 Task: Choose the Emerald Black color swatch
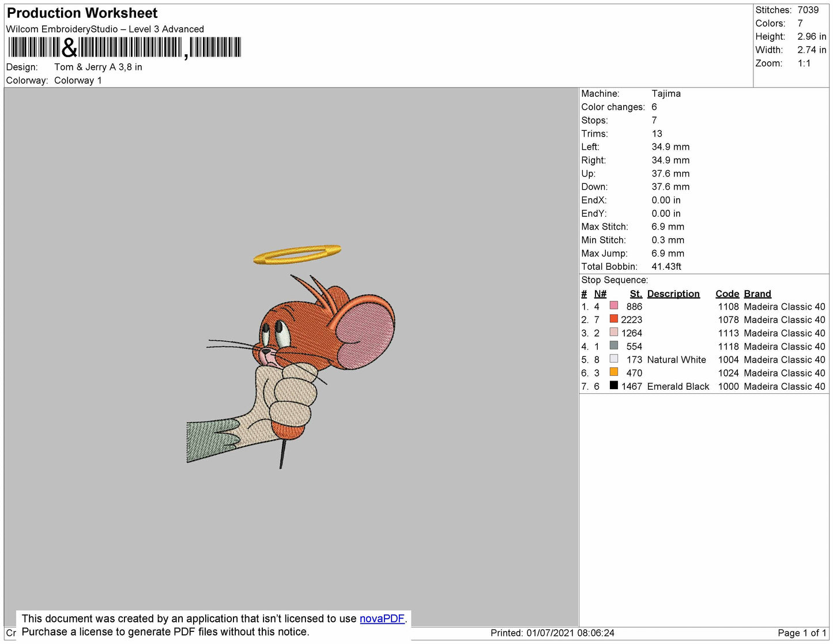tap(614, 385)
